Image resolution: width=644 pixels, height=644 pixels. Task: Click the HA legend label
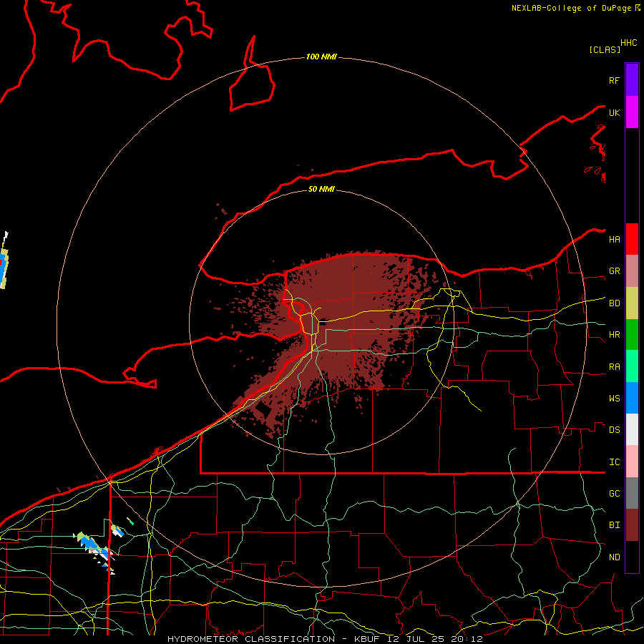615,239
